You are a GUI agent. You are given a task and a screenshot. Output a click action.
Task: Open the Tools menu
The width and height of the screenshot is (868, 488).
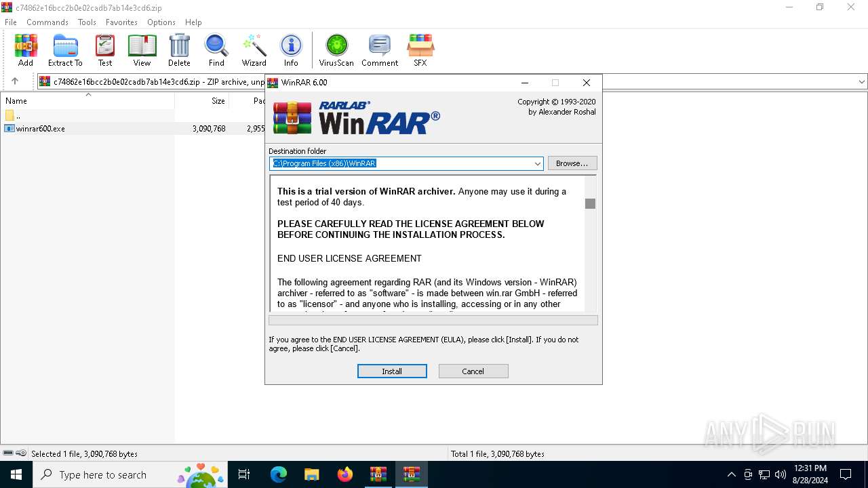click(87, 22)
